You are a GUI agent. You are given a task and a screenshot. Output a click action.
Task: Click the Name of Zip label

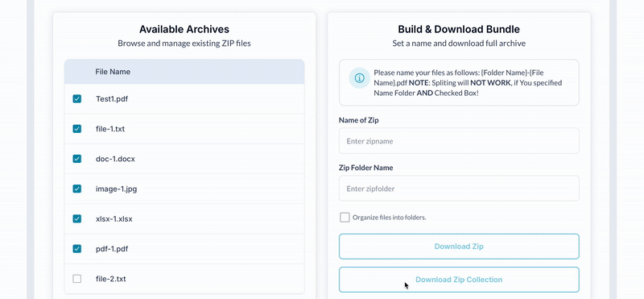pyautogui.click(x=358, y=120)
